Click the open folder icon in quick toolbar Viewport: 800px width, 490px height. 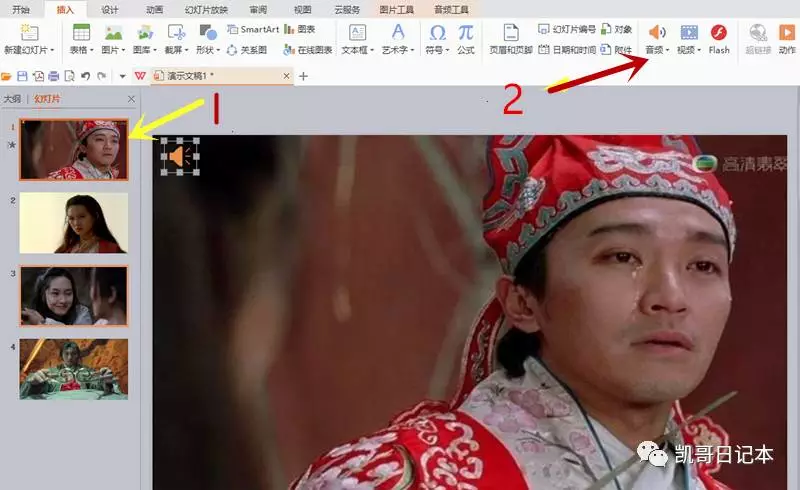[x=6, y=77]
